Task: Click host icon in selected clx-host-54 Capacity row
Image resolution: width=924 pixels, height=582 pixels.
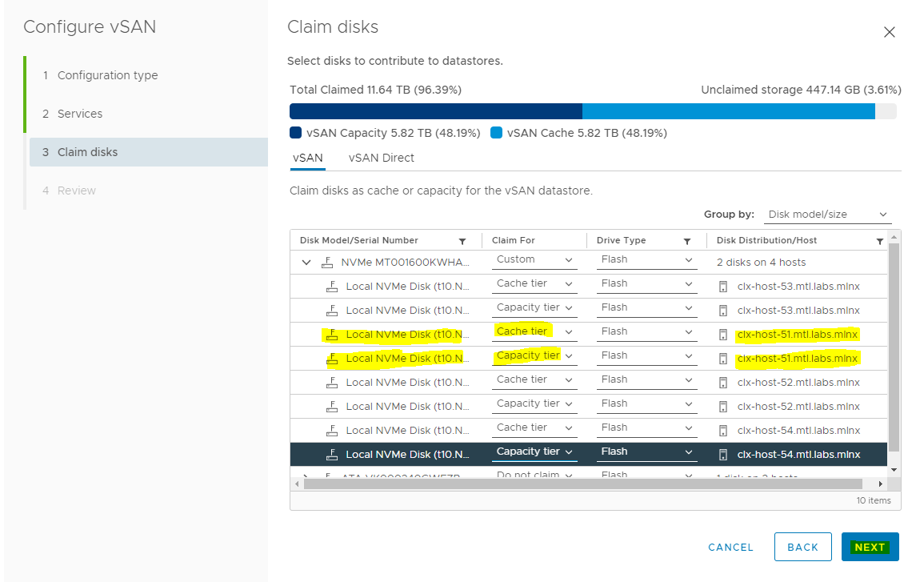Action: tap(723, 455)
